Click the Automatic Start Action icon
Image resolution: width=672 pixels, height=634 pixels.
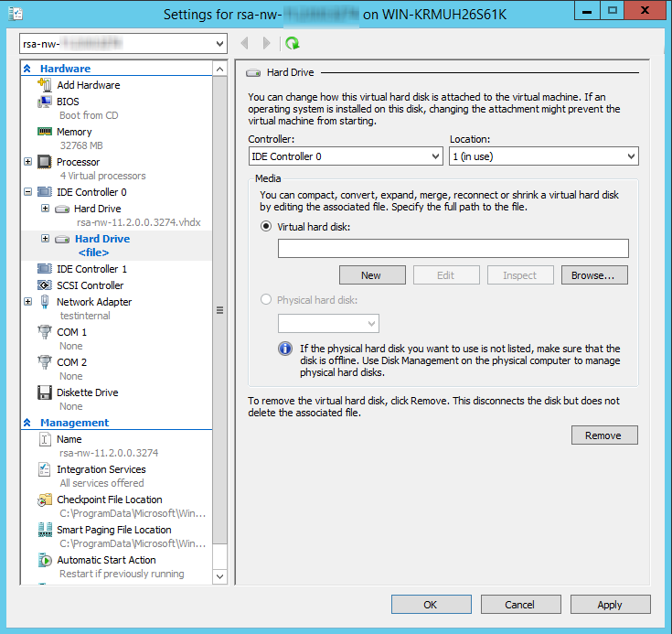click(44, 560)
